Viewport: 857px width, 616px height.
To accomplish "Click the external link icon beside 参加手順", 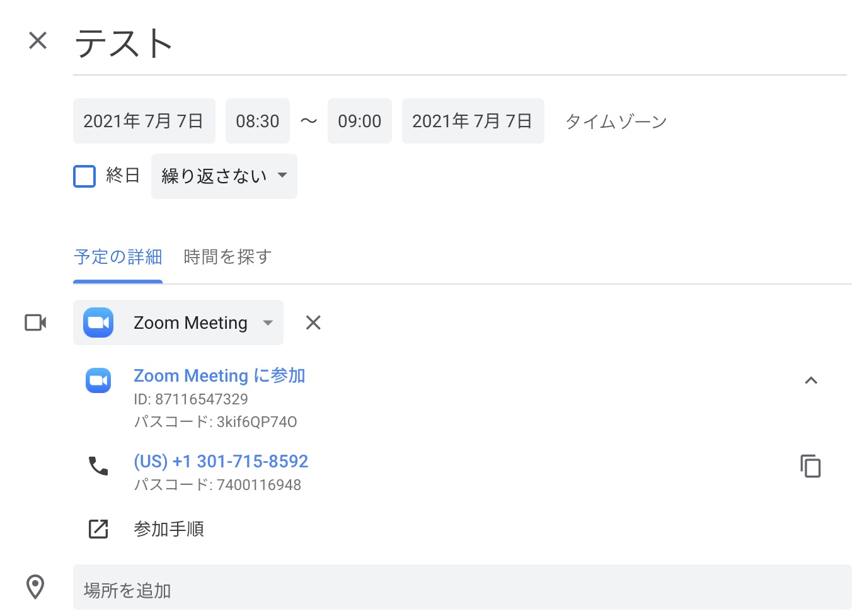I will 98,529.
